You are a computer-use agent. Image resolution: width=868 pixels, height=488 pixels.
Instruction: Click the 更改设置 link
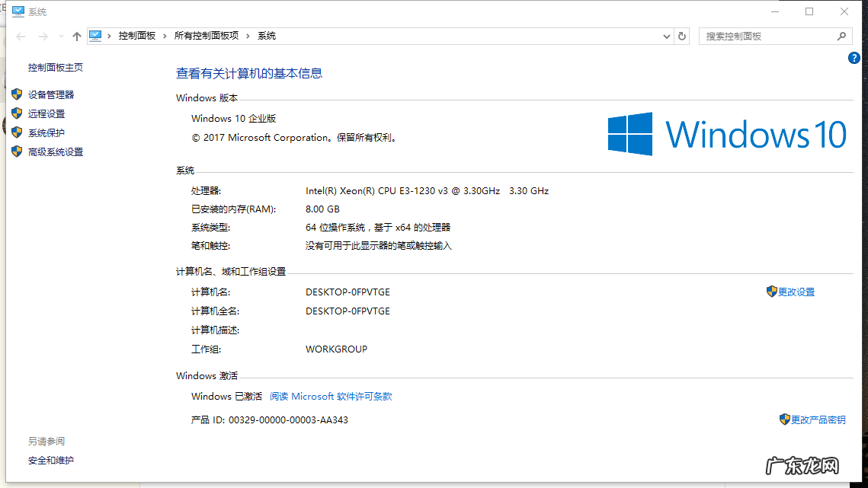796,292
